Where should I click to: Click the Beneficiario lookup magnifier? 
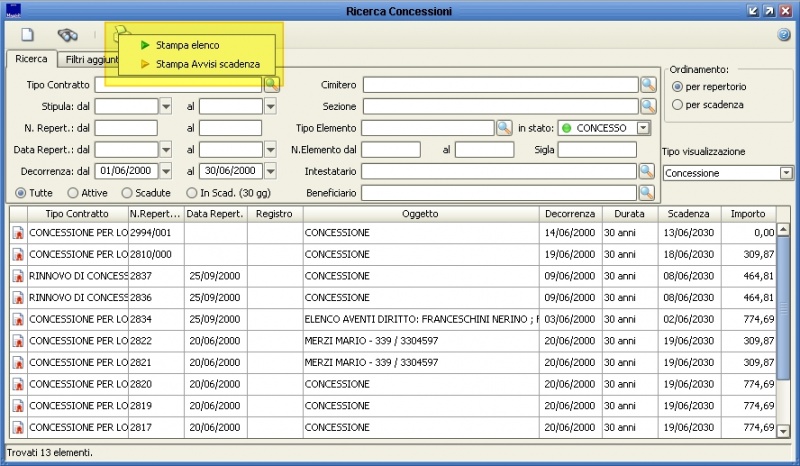click(x=647, y=192)
